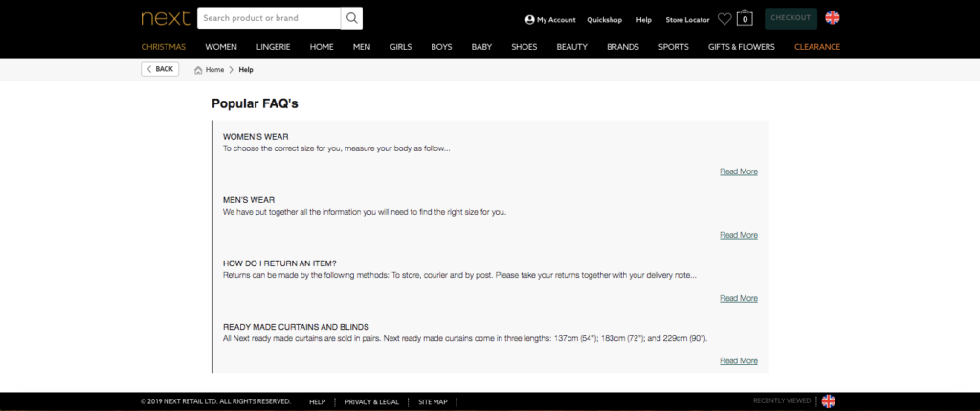Click the UK flag in header
Screen dimensions: 980x411
click(x=833, y=18)
